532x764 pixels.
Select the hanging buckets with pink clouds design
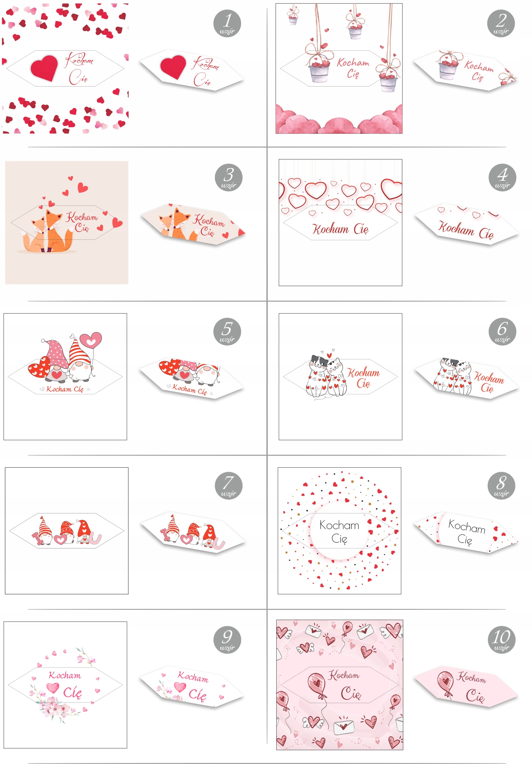pos(339,69)
